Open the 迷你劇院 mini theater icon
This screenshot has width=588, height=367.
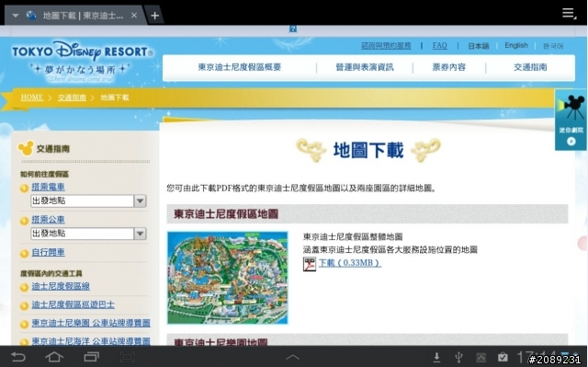tap(571, 120)
